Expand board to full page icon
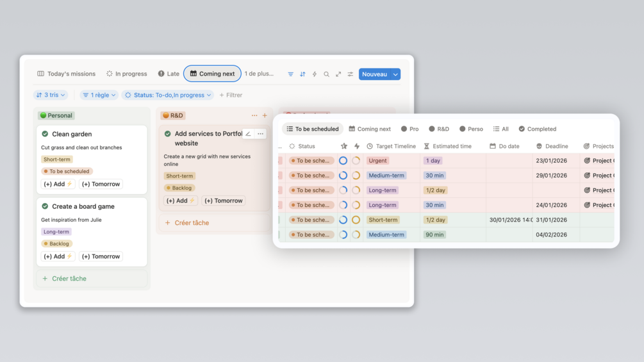This screenshot has width=644, height=362. click(x=338, y=74)
